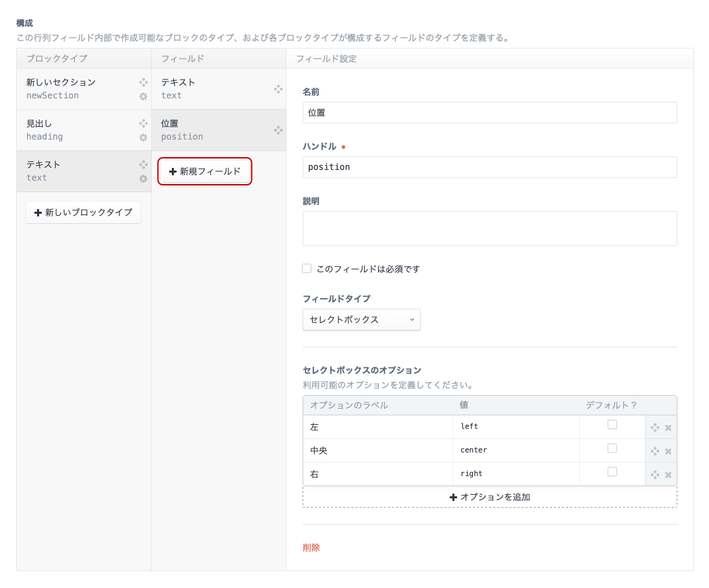Open settings for the heading block type
The height and width of the screenshot is (588, 709).
click(x=142, y=138)
